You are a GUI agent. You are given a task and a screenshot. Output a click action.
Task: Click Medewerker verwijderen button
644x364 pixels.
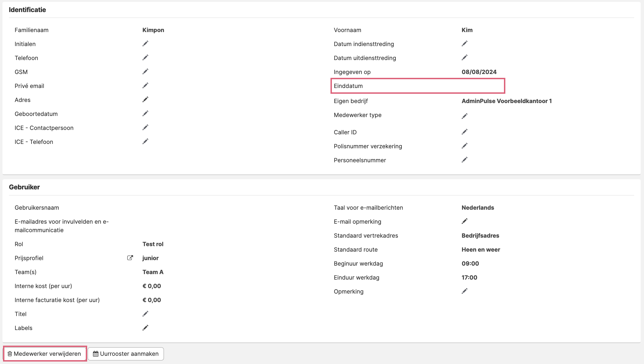45,354
